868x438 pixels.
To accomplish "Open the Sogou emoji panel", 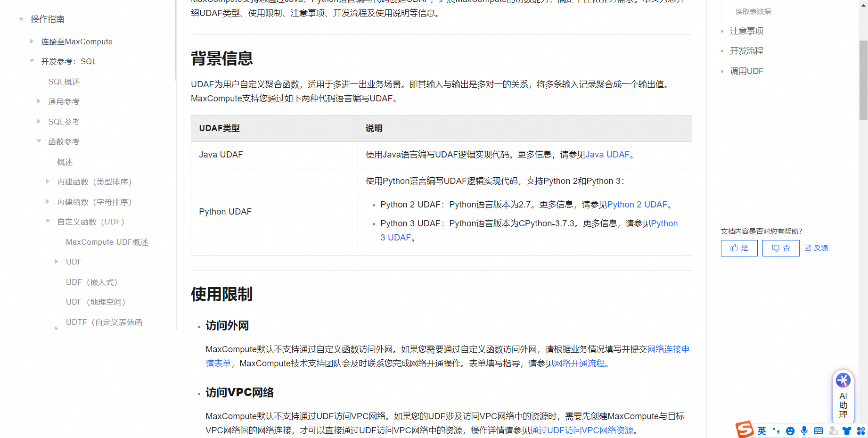I will pos(790,430).
